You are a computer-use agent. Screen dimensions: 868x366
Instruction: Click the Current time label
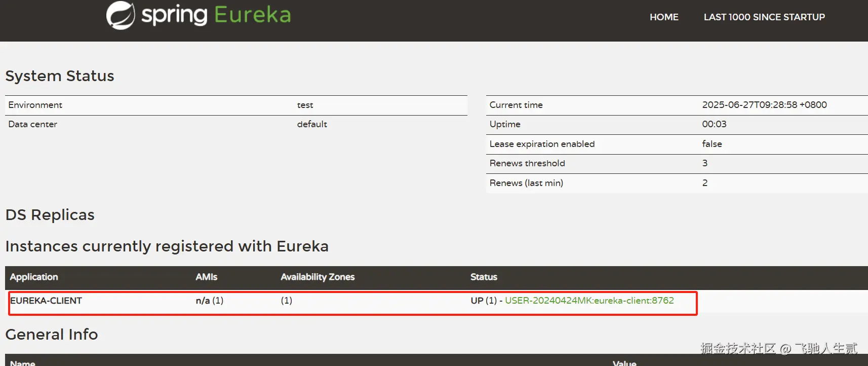[x=516, y=105]
